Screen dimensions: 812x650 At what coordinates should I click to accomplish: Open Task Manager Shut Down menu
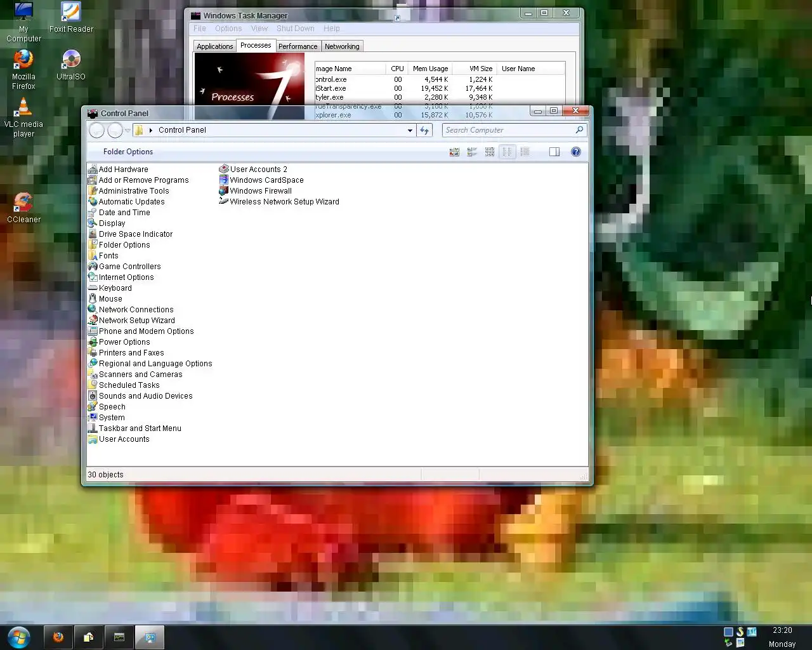click(x=296, y=29)
